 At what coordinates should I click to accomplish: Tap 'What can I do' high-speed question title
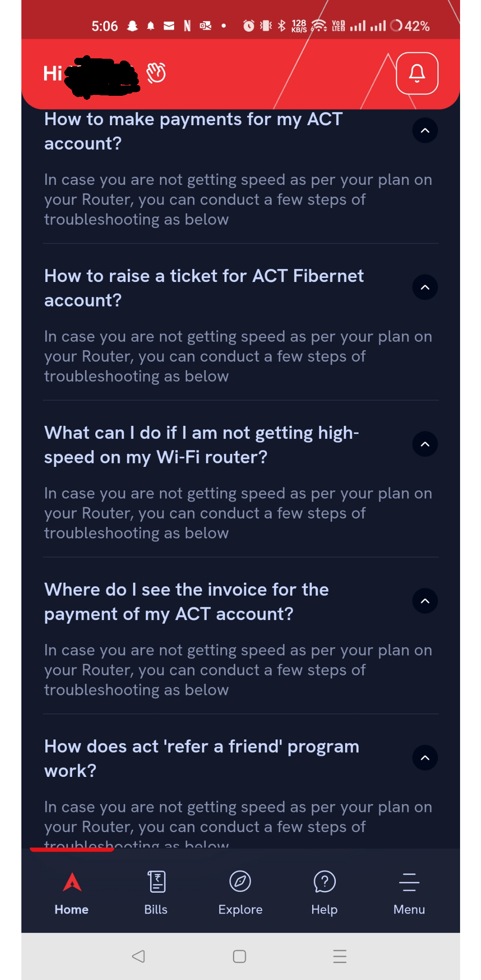tap(201, 445)
